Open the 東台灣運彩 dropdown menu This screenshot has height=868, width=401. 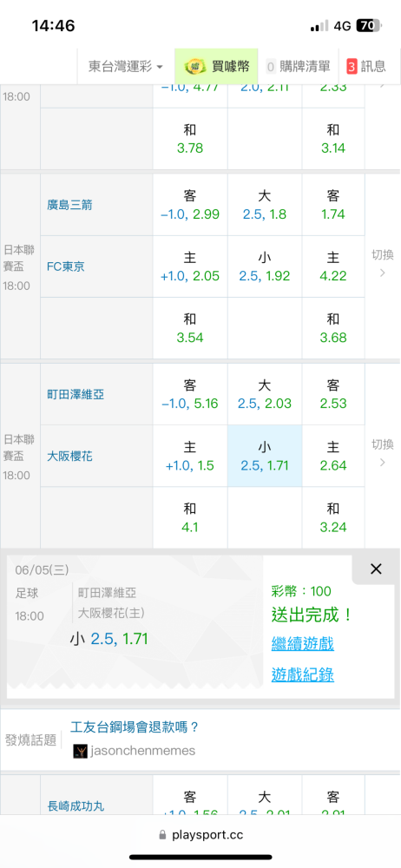tap(126, 67)
